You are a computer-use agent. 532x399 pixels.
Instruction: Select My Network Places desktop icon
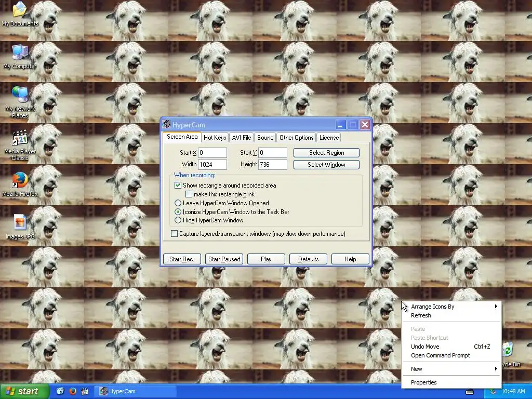[x=20, y=102]
